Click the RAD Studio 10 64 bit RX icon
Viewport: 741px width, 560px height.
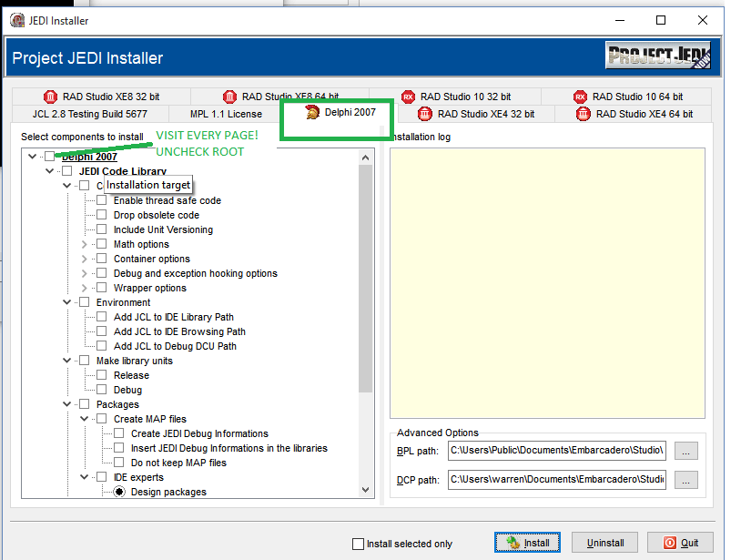point(580,97)
